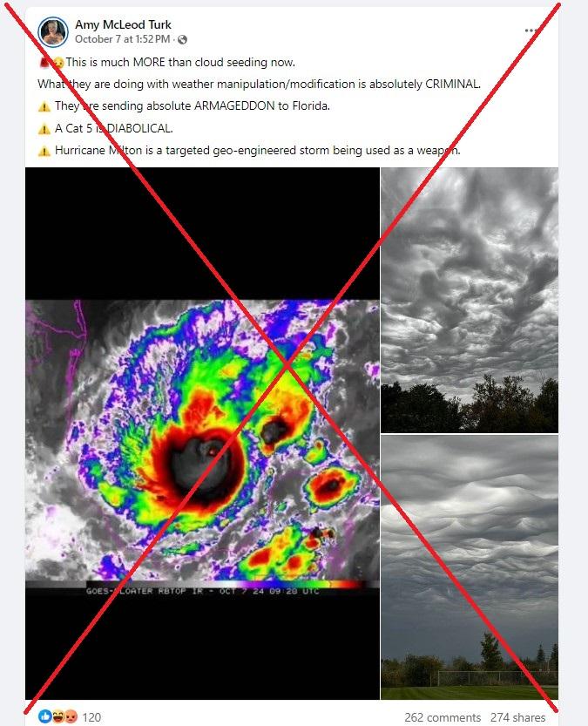Click the warning emoji before Cat 5 line
The height and width of the screenshot is (726, 588).
[x=44, y=129]
